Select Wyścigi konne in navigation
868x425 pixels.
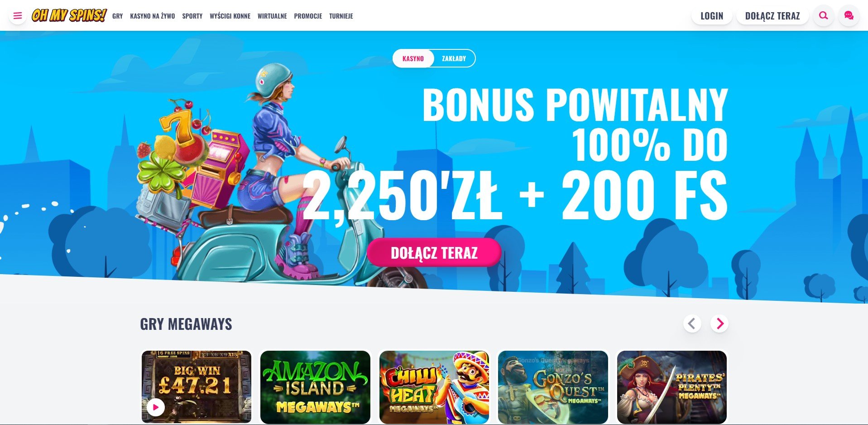(230, 16)
